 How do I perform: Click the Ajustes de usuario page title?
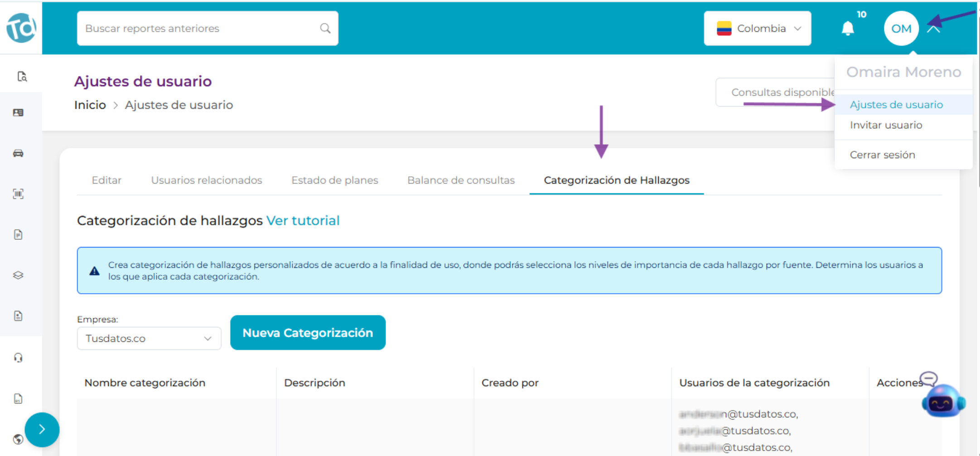pos(143,82)
